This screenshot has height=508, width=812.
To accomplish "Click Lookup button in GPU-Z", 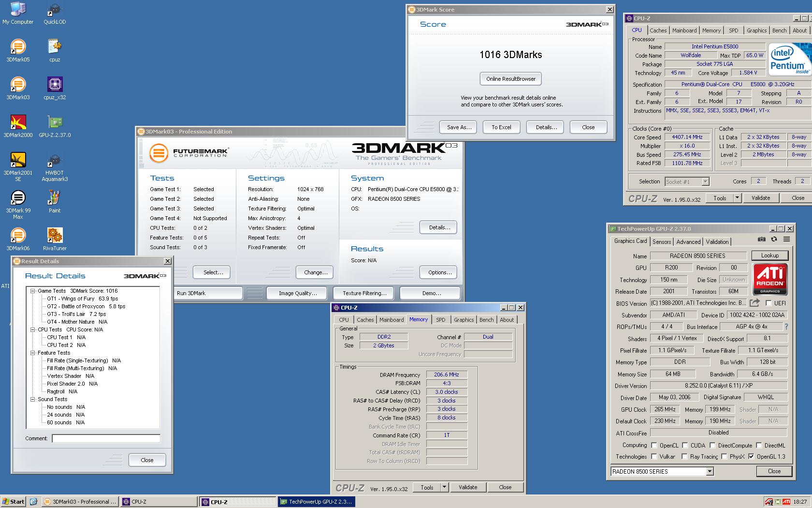I will point(769,255).
